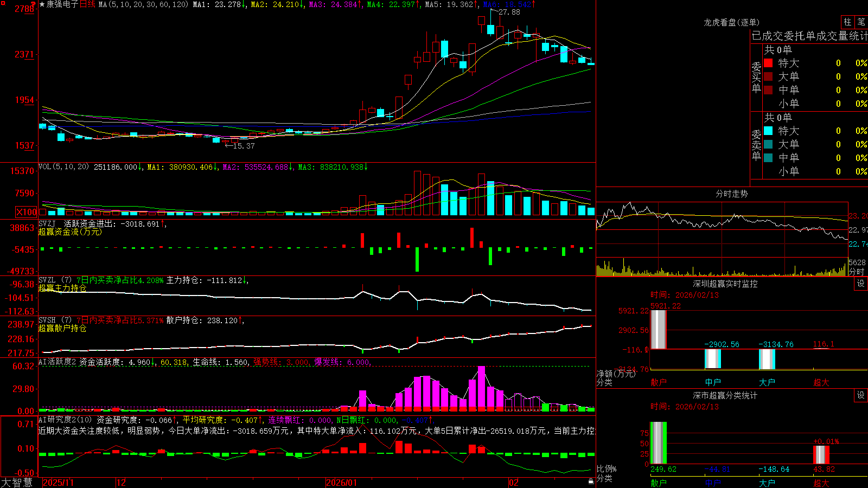868x488 pixels.
Task: Click the 116.1 超大 value in 实时监控
Action: [824, 344]
